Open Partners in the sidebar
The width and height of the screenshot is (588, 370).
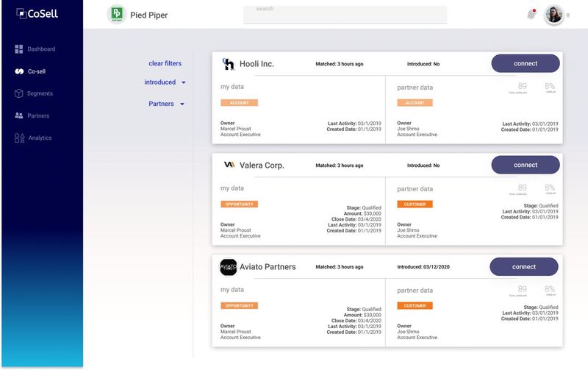coord(38,115)
